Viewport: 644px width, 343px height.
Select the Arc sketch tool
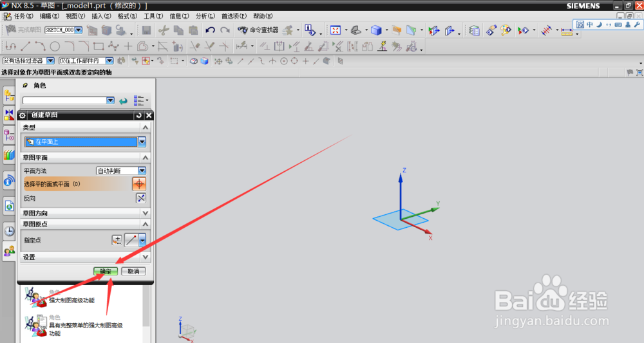point(40,46)
